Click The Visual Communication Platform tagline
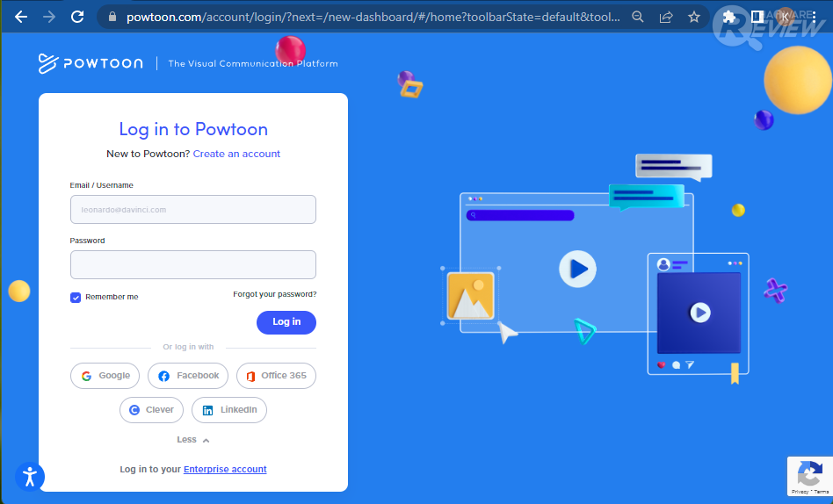The height and width of the screenshot is (504, 833). coord(253,63)
